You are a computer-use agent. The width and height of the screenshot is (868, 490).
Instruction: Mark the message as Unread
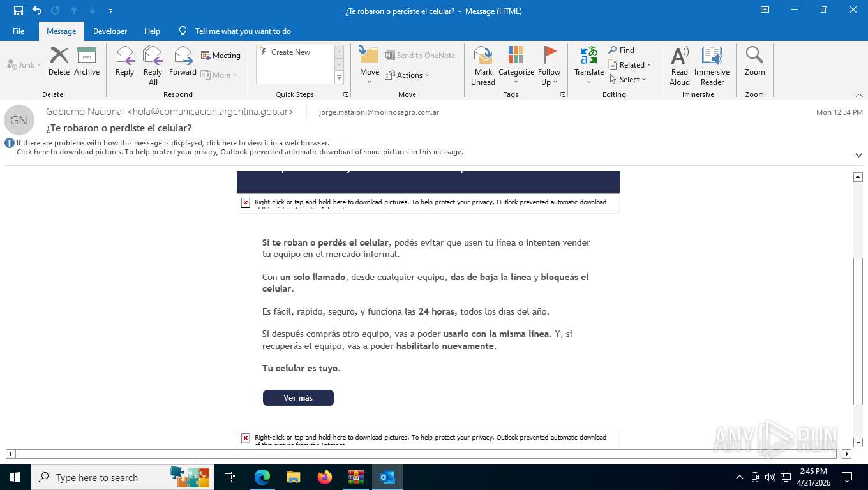tap(483, 66)
